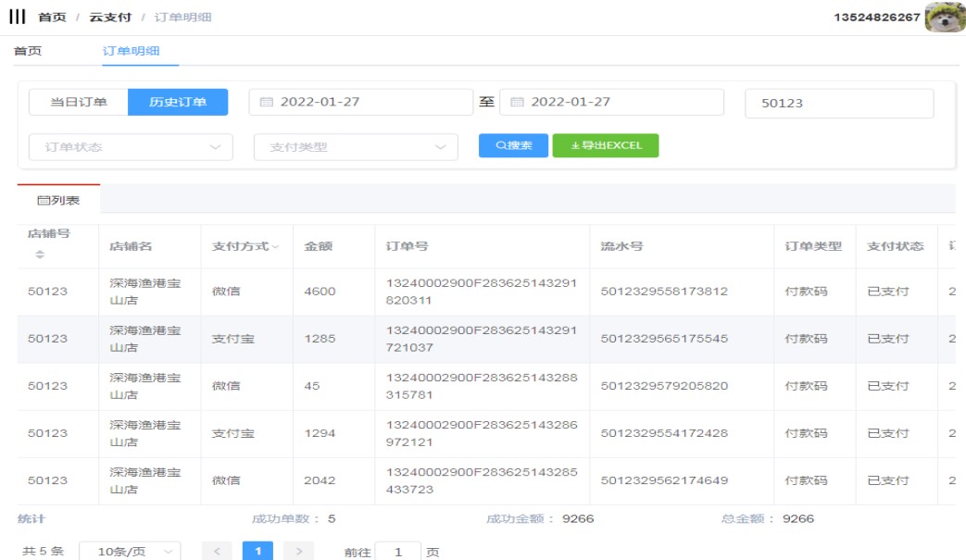Click 云支付 in the breadcrumb
This screenshot has height=560, width=966.
110,18
